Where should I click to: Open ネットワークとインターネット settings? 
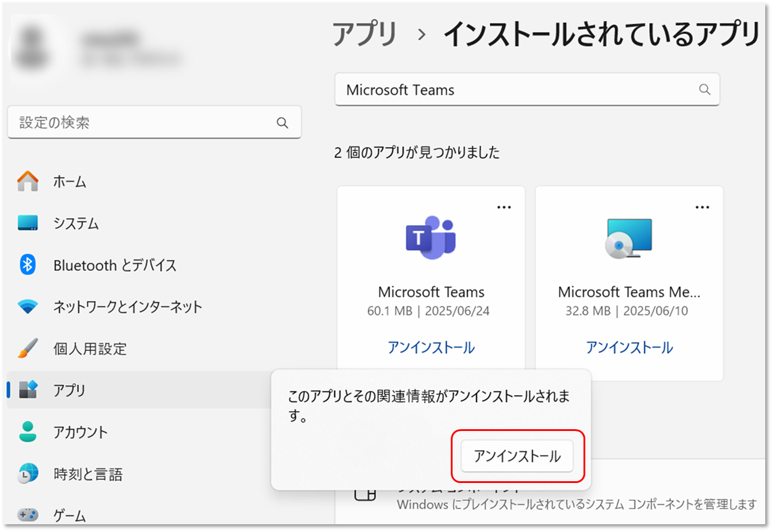click(127, 307)
